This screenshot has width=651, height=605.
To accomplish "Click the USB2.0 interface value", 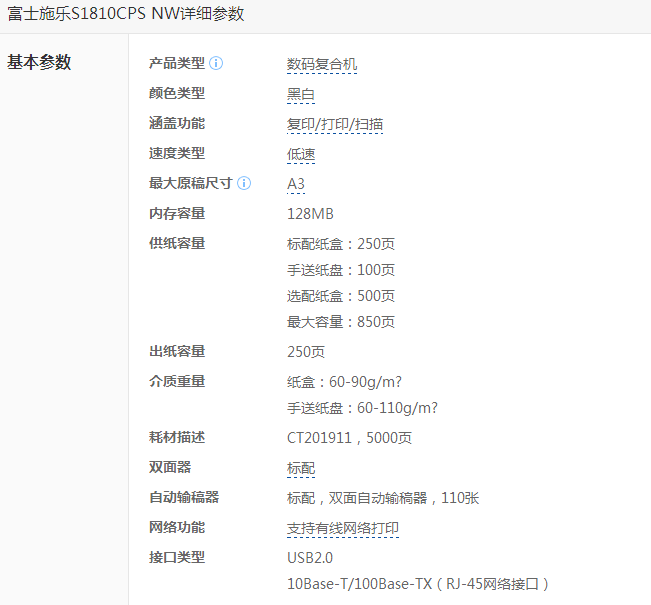I will coord(310,558).
